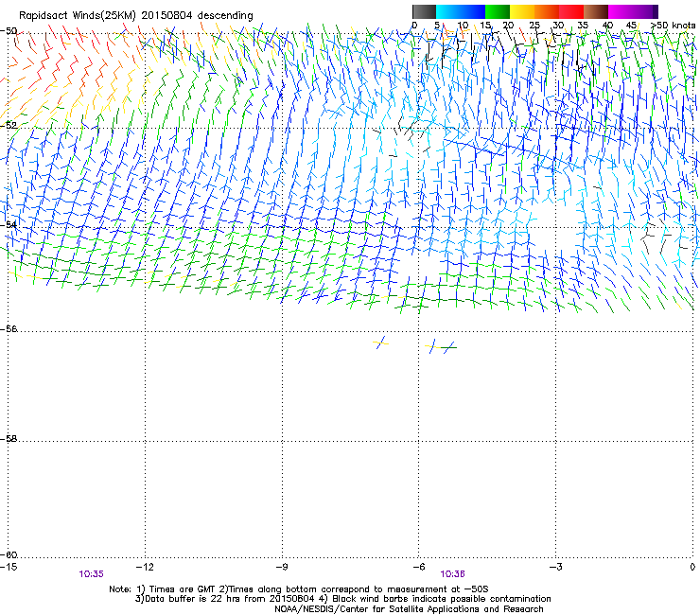Click the '-3' longitude axis label
This screenshot has height=615, width=700.
pos(556,567)
